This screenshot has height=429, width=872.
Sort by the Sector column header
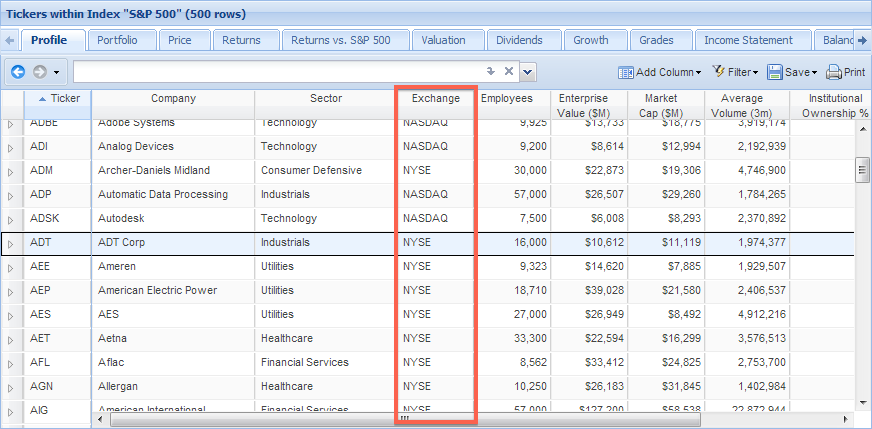pos(326,105)
